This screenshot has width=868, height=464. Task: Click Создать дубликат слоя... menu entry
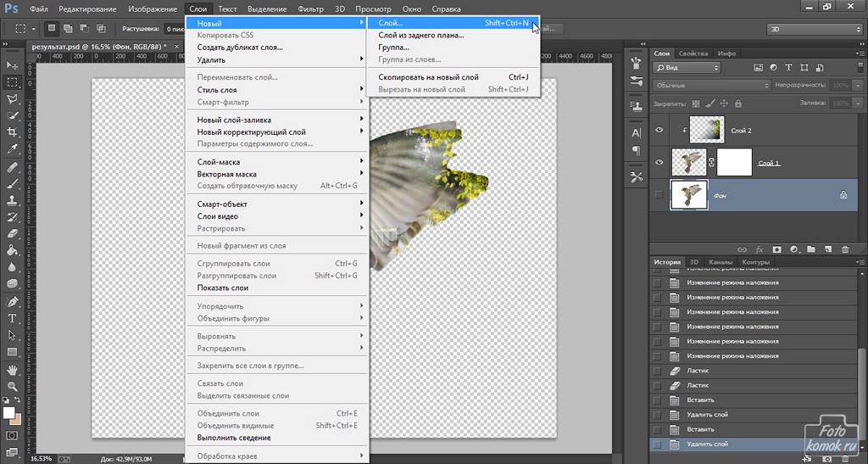pyautogui.click(x=240, y=48)
